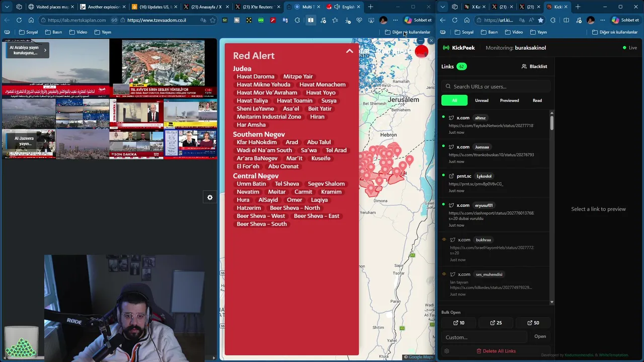Reload page in left browser
This screenshot has height=362, width=644.
[19, 20]
